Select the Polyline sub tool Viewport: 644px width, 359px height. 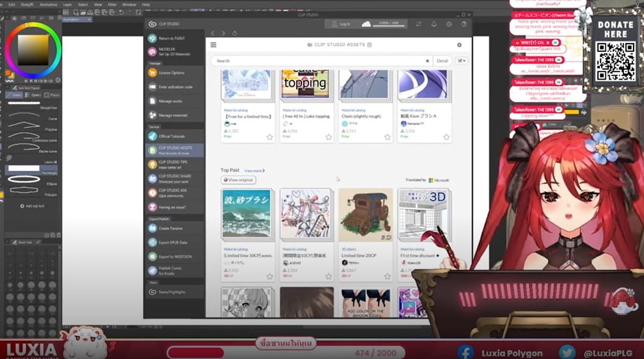(x=32, y=126)
